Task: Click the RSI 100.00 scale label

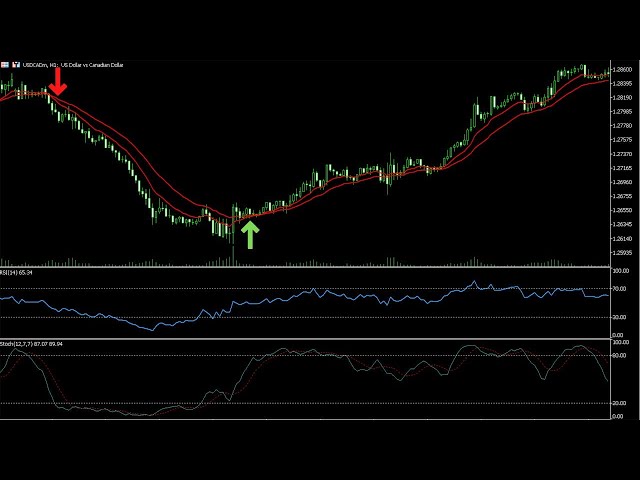Action: click(620, 271)
